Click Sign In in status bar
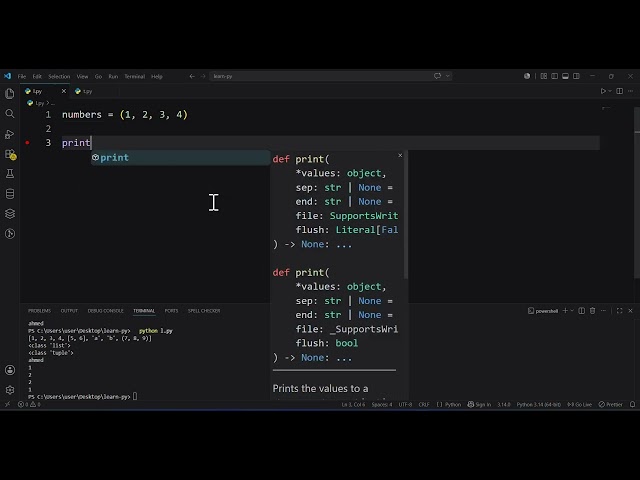Viewport: 640px width, 480px height. (479, 404)
